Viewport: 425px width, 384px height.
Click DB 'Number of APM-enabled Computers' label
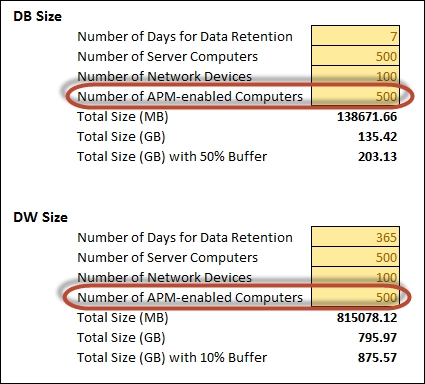pos(190,96)
